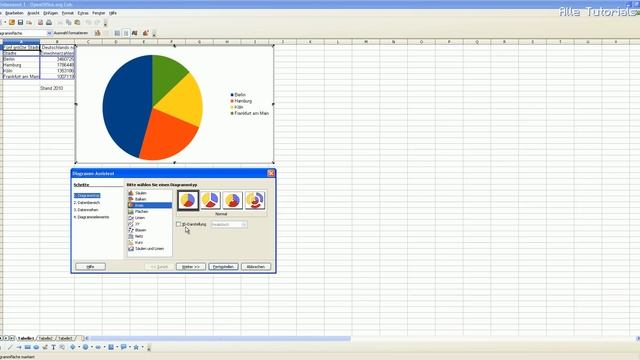Screen dimensions: 640x360
Task: Select the Block Arrows tool
Action: pos(98,347)
